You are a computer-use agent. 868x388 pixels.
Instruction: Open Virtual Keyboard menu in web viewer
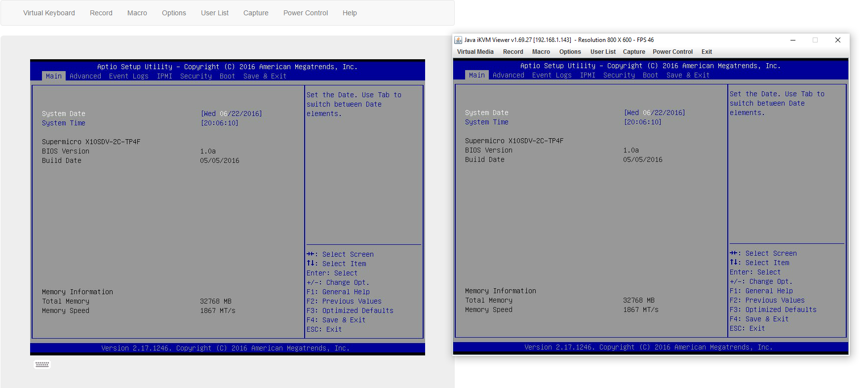pyautogui.click(x=49, y=13)
